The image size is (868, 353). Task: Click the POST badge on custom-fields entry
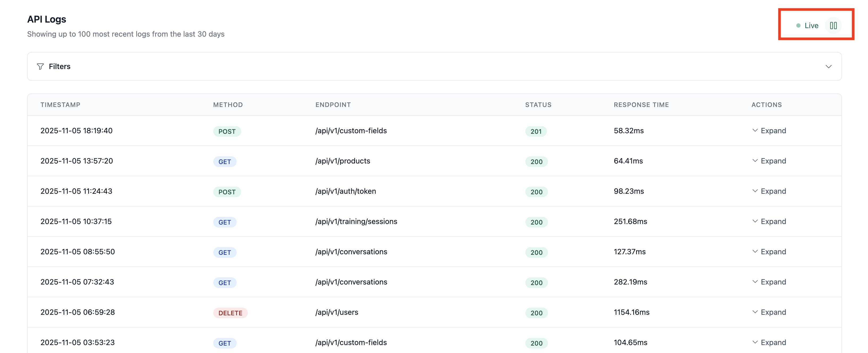pyautogui.click(x=227, y=131)
